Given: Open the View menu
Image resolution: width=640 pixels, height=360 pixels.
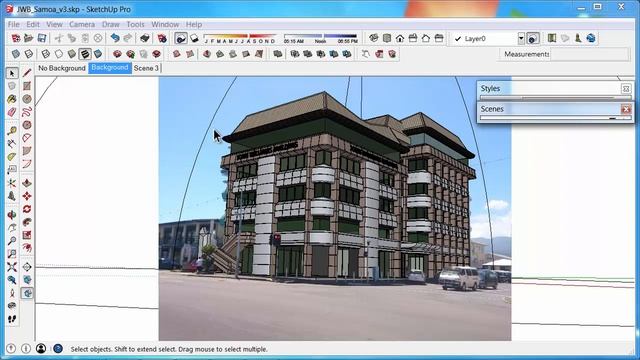Looking at the screenshot, I should (x=54, y=24).
